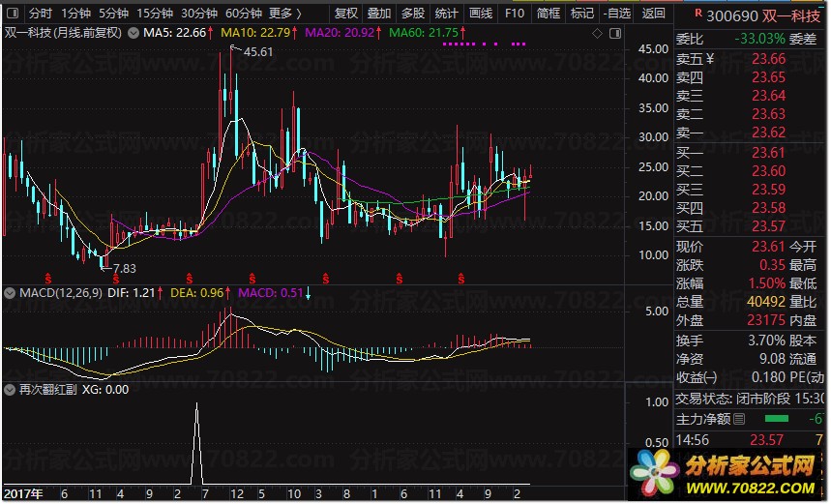Click the stock title 300690 双一科技

(x=763, y=16)
